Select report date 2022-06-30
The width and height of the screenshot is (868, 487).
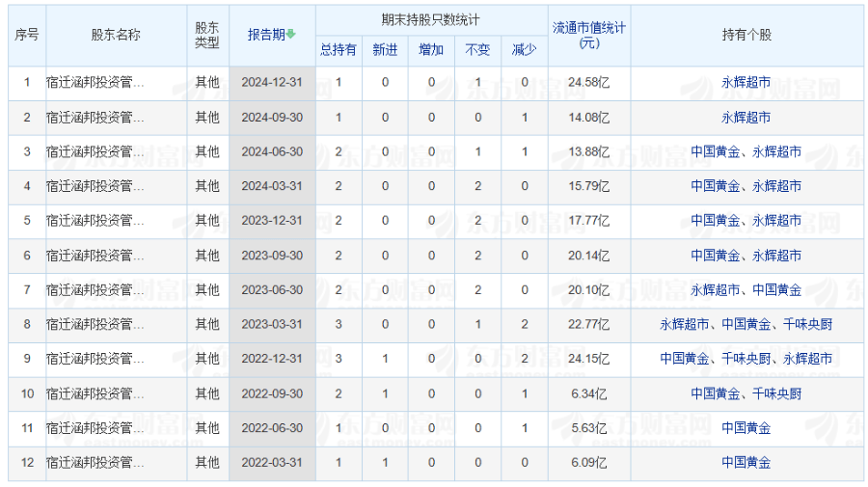(272, 428)
